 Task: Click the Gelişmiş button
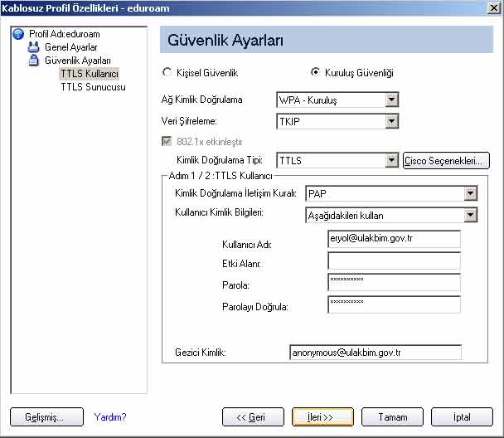[x=47, y=416]
